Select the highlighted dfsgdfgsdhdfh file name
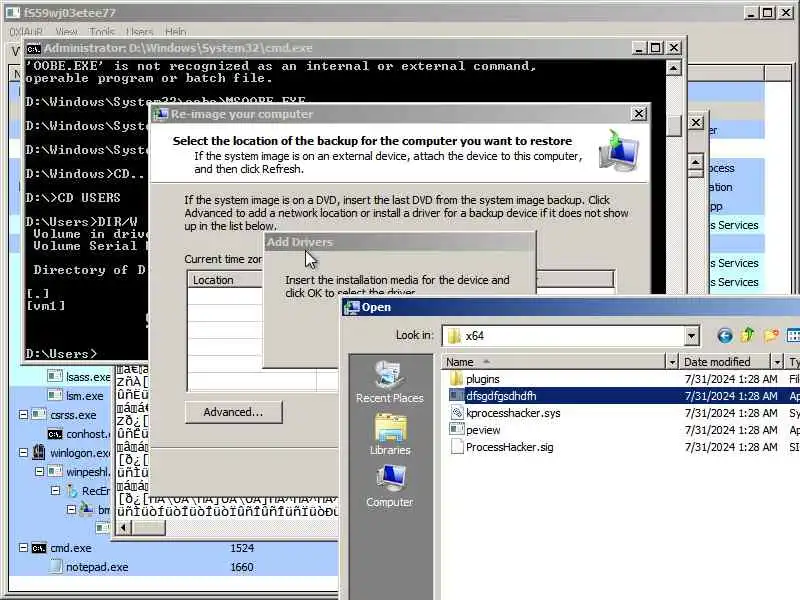Viewport: 800px width, 600px height. [501, 395]
